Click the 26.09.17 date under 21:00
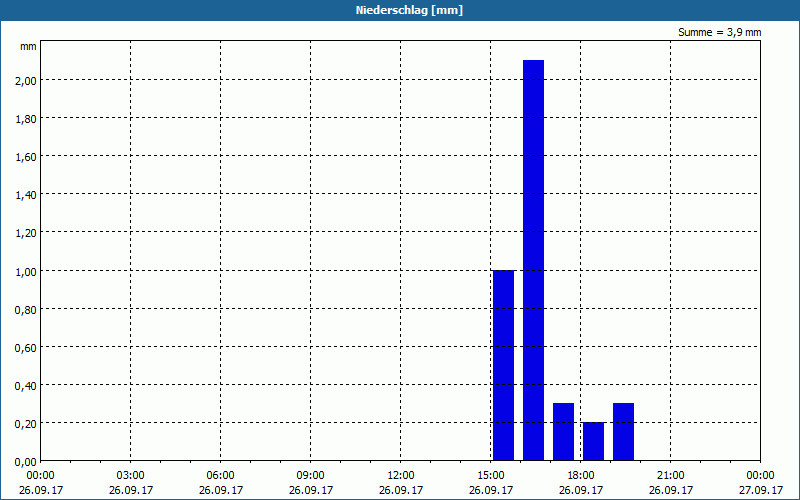Viewport: 800px width, 500px height. pos(670,490)
